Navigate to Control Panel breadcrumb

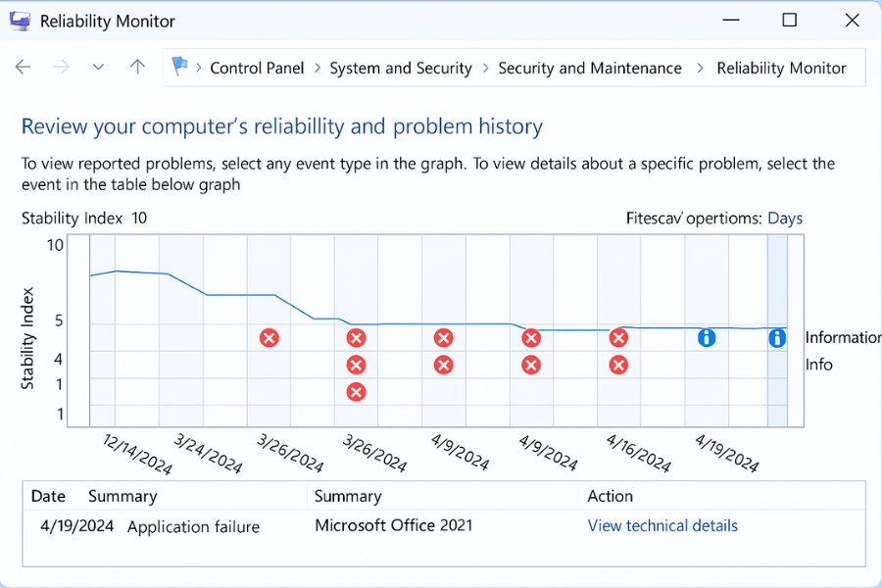[257, 68]
